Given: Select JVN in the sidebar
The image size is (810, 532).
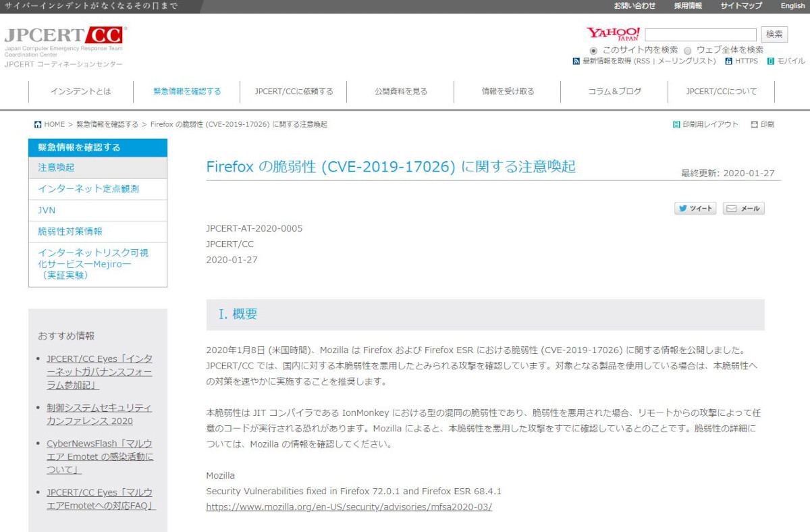Looking at the screenshot, I should pyautogui.click(x=98, y=211).
